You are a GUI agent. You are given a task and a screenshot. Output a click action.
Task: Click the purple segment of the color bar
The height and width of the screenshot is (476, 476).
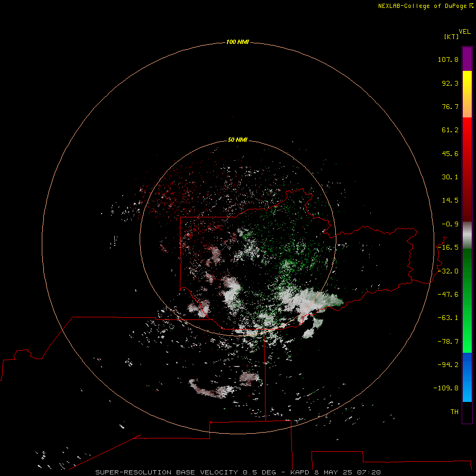pos(467,59)
